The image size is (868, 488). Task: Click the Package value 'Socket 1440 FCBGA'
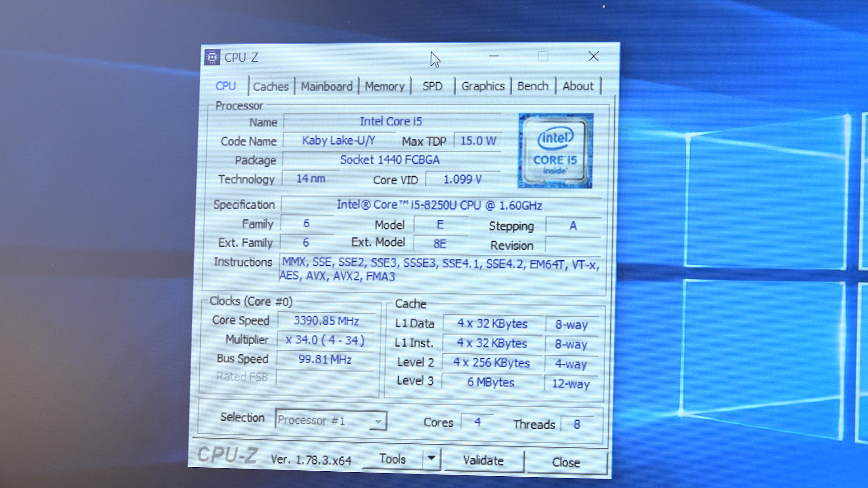pos(391,160)
